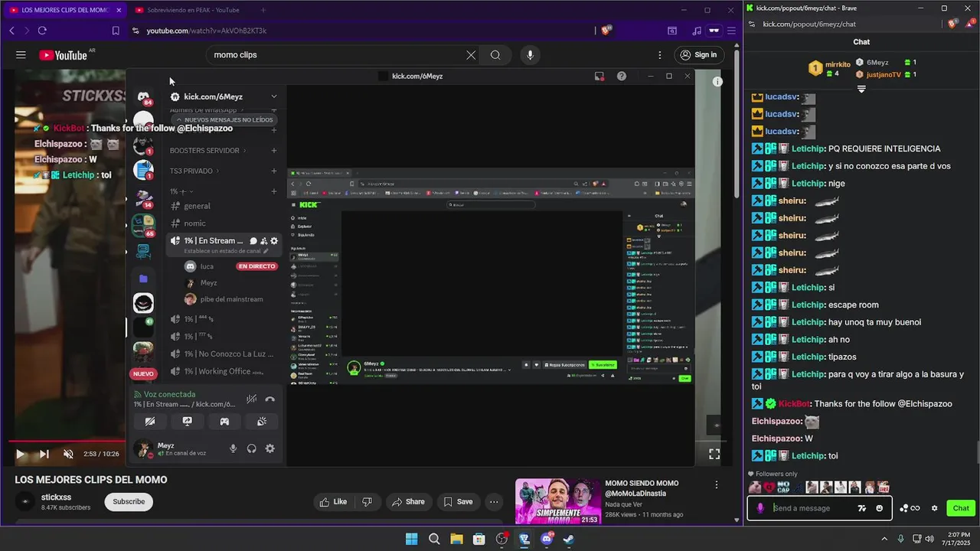This screenshot has height=551, width=980.
Task: Open the YouTube hamburger guide menu
Action: [x=21, y=55]
